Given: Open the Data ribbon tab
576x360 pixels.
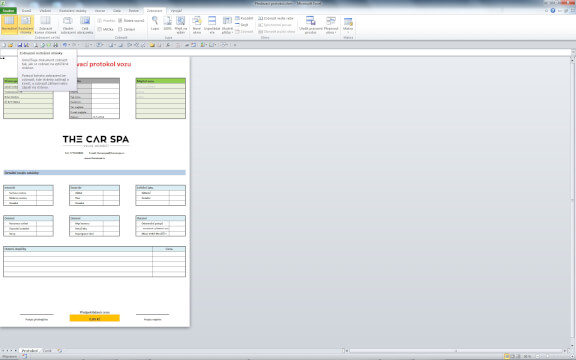Looking at the screenshot, I should coord(117,11).
